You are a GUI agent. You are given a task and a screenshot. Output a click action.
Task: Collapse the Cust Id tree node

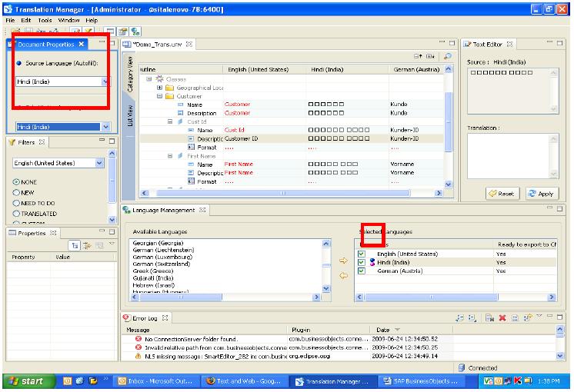coord(170,121)
